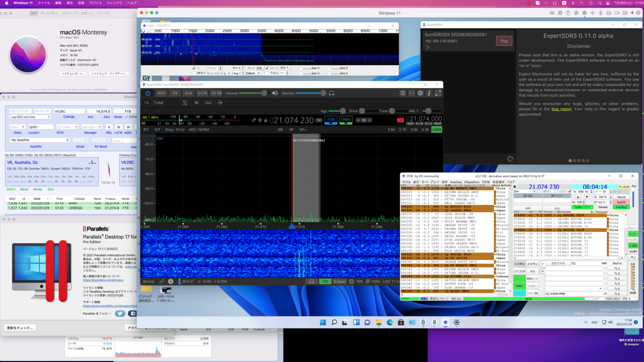644x362 pixels.
Task: Open the equalizer sliders icon in ExpertSDR3
Action: coord(185,102)
